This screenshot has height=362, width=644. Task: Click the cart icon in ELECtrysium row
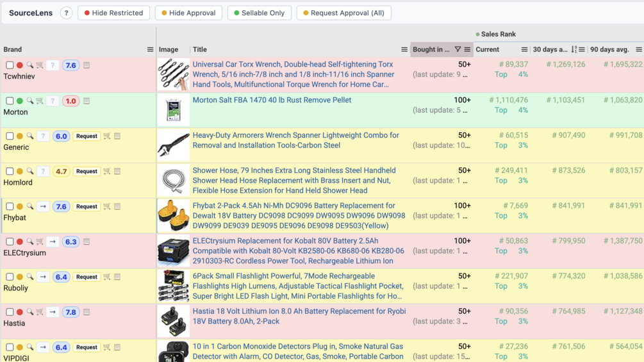coord(40,242)
